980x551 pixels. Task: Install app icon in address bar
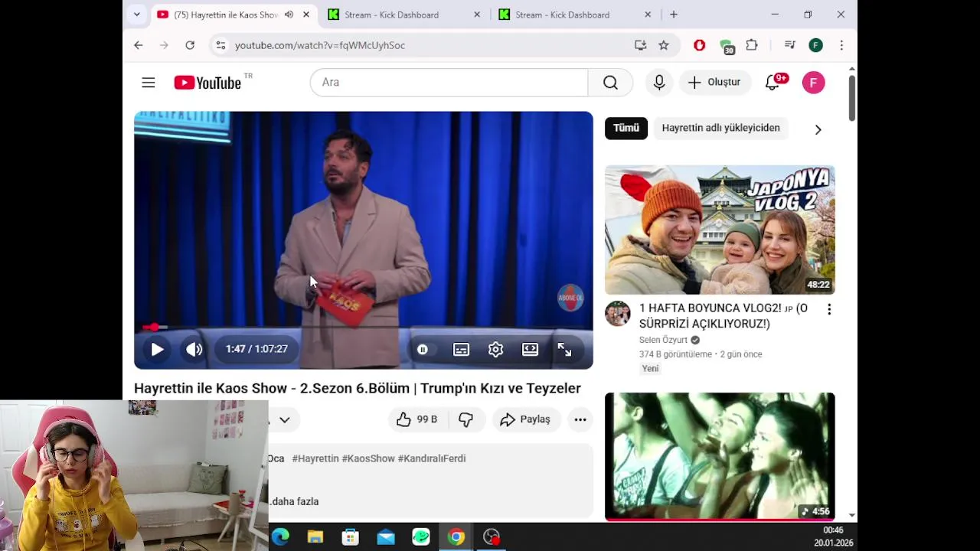click(640, 45)
